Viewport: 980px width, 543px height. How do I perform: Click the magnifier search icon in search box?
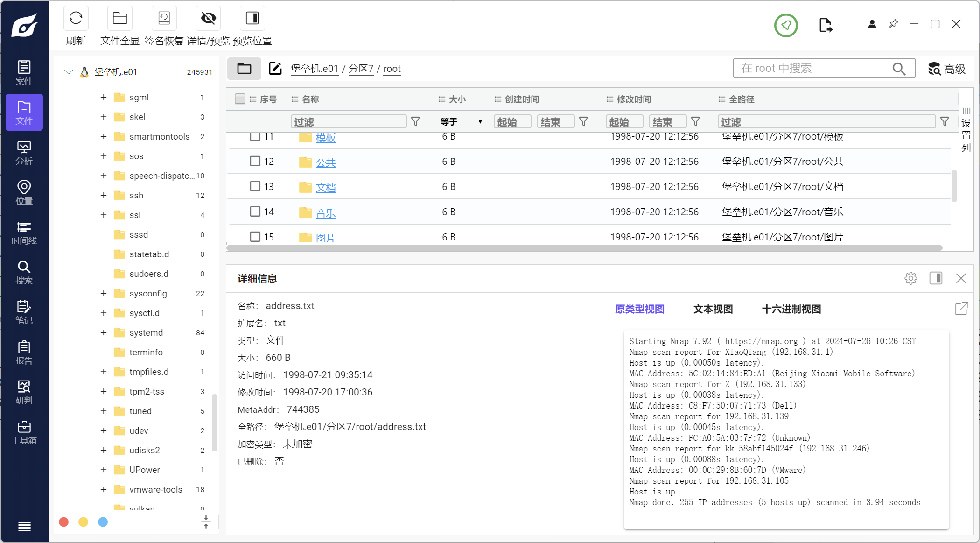pos(899,69)
